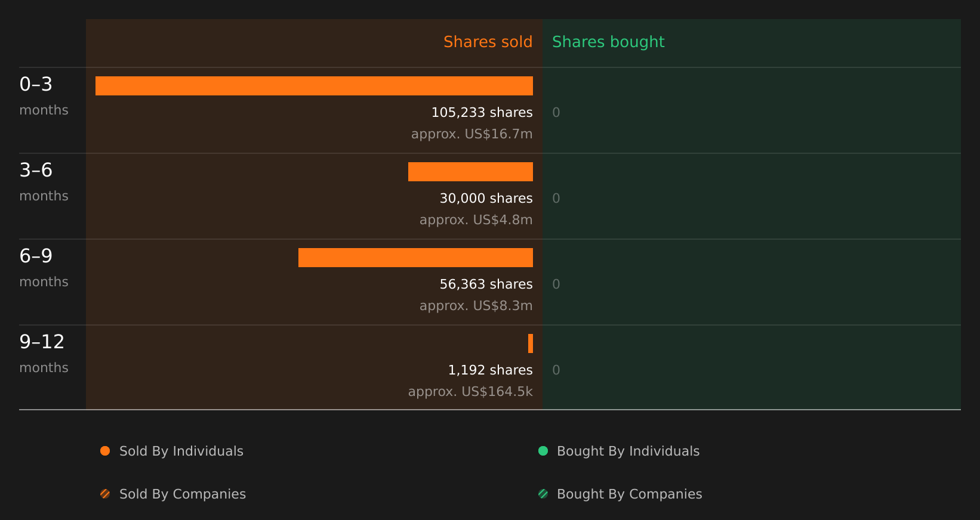
Task: Click the 'approx. US$16.7m' value
Action: tap(471, 134)
